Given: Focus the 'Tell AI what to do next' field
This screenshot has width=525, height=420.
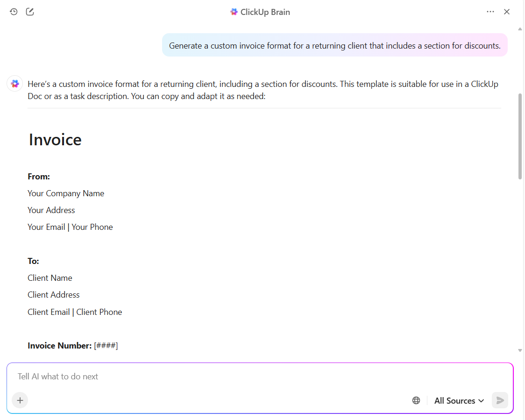Looking at the screenshot, I should 210,377.
